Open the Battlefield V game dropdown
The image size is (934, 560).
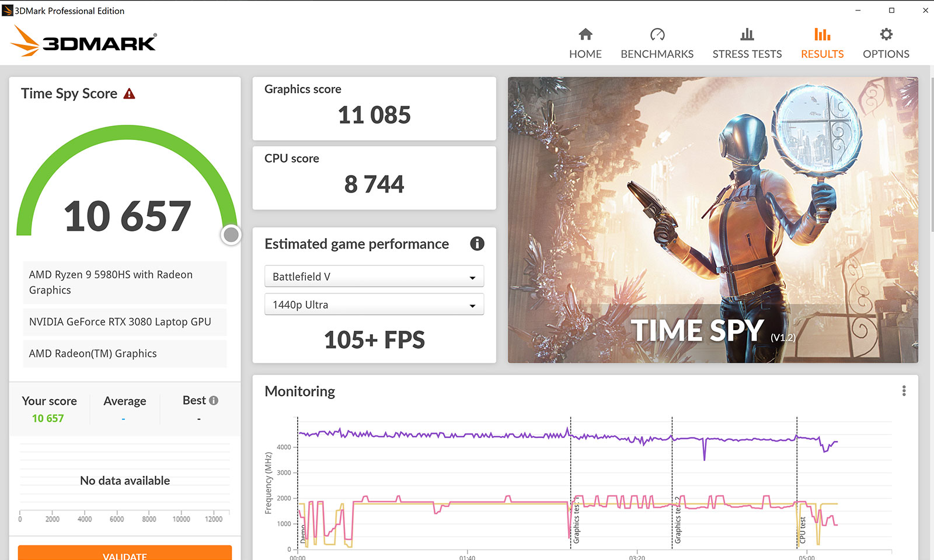click(374, 276)
